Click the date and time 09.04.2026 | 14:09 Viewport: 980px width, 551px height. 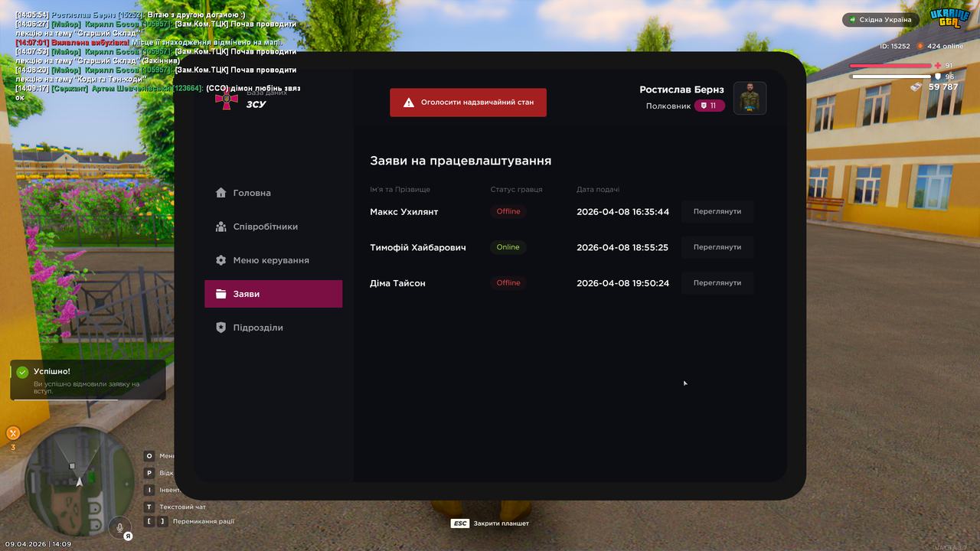(x=38, y=544)
